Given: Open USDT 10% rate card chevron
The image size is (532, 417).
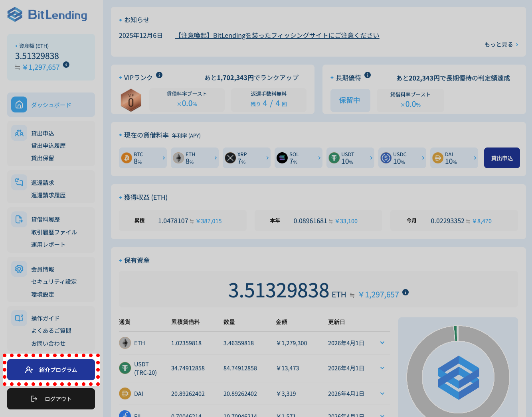Looking at the screenshot, I should click(x=371, y=158).
